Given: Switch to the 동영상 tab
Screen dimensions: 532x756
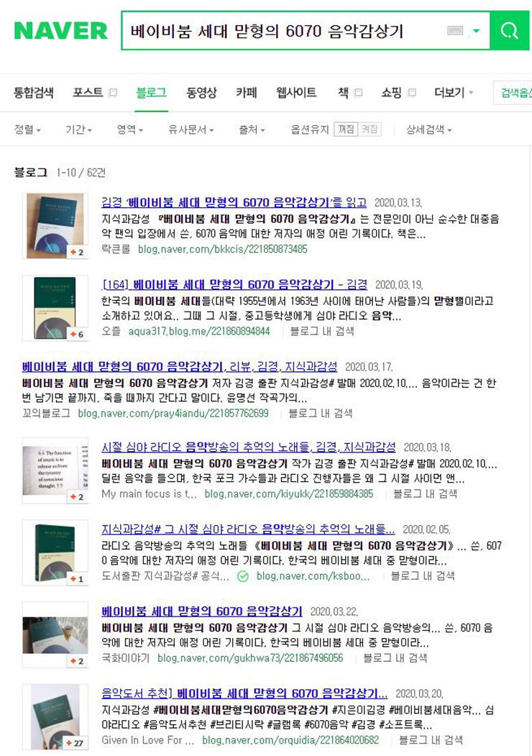Looking at the screenshot, I should (201, 93).
